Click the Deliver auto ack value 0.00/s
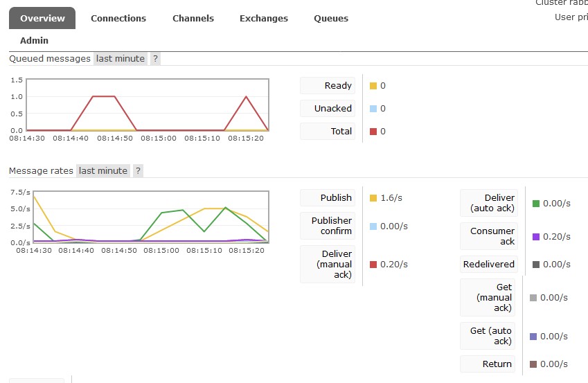Screen dimensions: 588x383 click(x=557, y=204)
